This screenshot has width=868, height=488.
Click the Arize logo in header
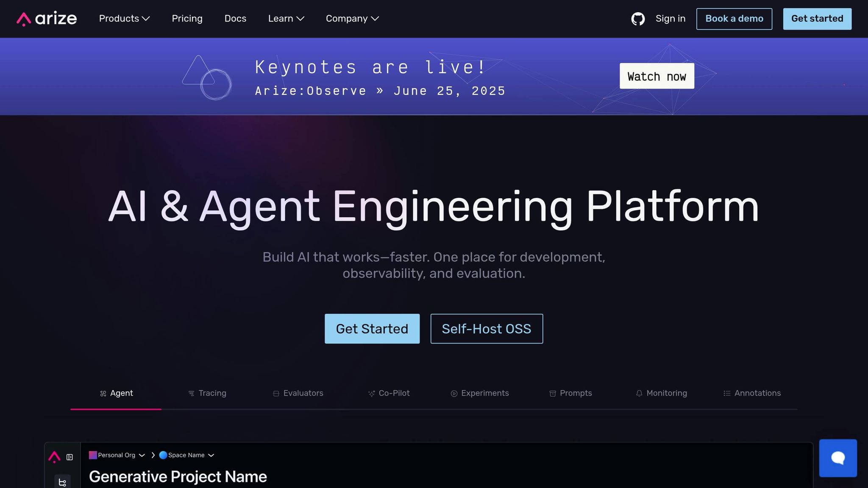47,19
